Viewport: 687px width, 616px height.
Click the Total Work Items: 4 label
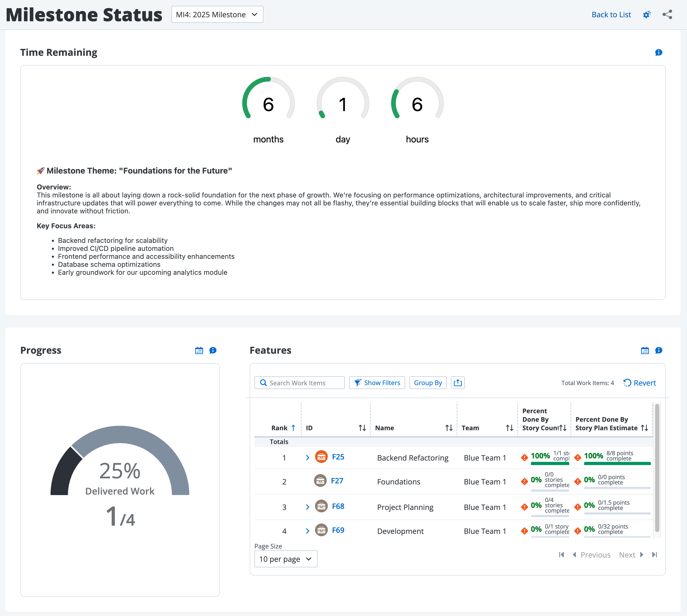point(588,383)
